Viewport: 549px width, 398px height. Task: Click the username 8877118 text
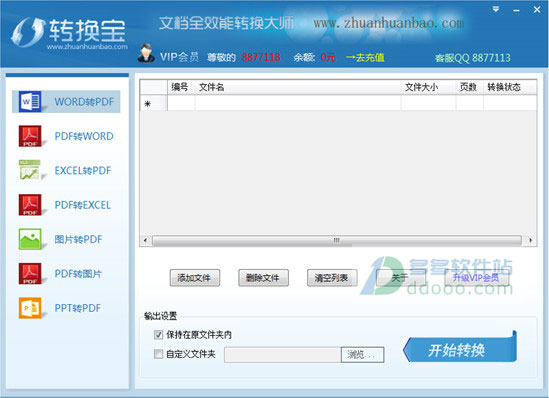[261, 57]
